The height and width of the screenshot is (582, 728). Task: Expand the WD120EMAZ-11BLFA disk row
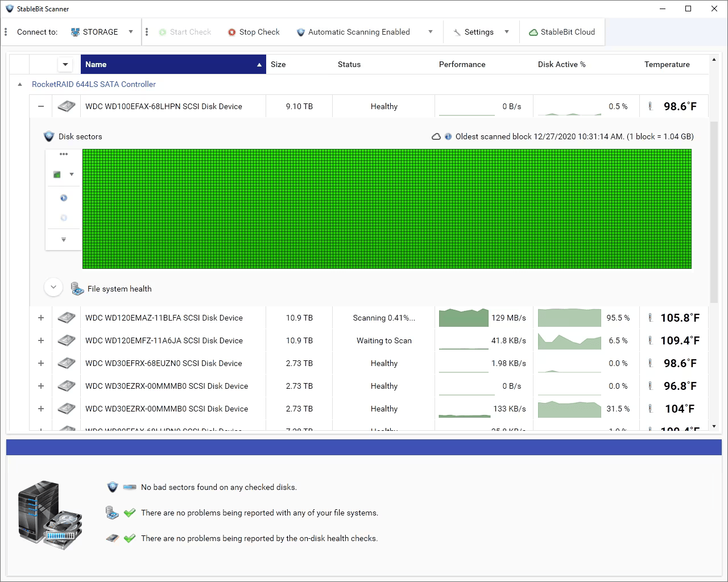(41, 318)
